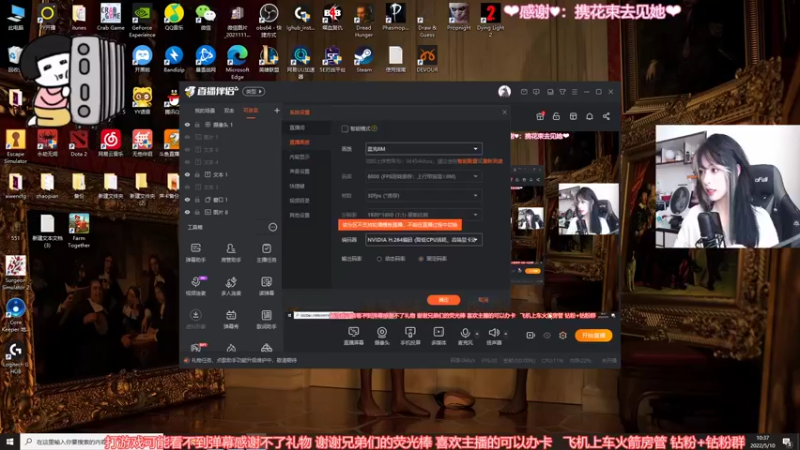Open the 房管助手 tool icon
This screenshot has width=800, height=450.
231,252
